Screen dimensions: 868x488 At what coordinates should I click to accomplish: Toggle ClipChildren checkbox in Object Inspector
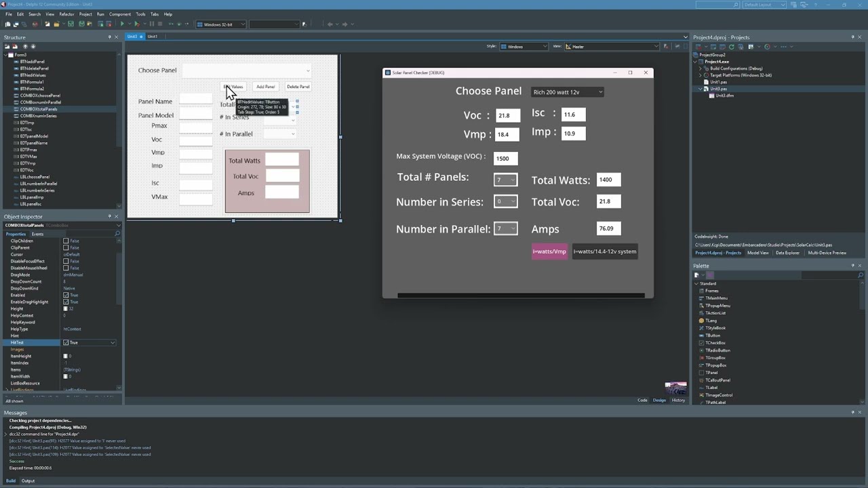coord(66,241)
